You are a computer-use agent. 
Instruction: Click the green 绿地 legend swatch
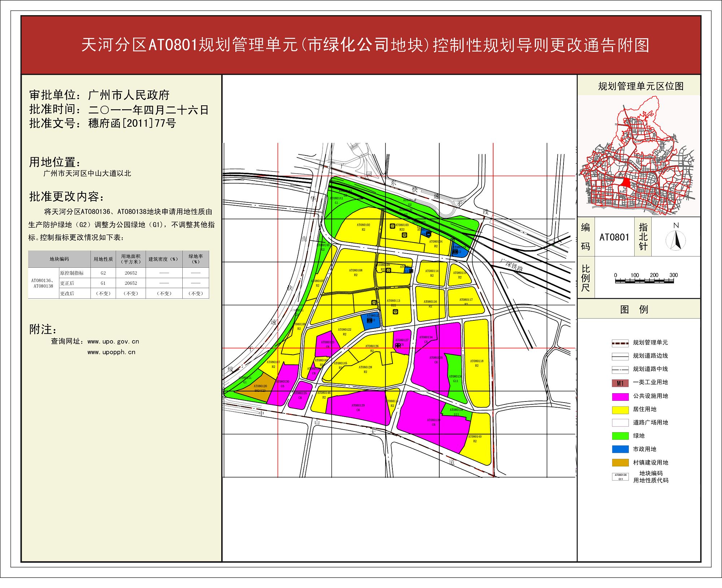tap(620, 436)
